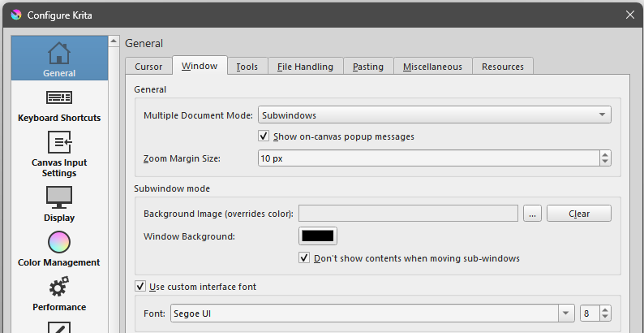
Task: Switch to the Resources tab
Action: 503,67
